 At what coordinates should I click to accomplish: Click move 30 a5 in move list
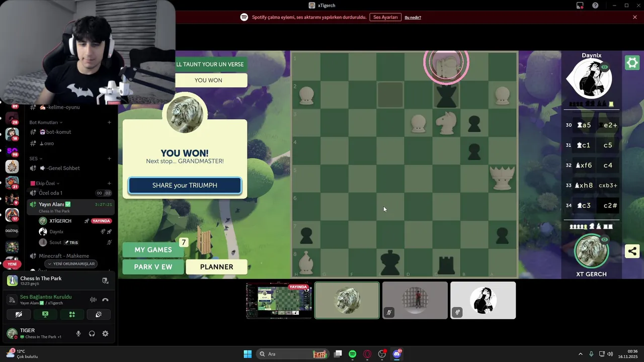584,125
